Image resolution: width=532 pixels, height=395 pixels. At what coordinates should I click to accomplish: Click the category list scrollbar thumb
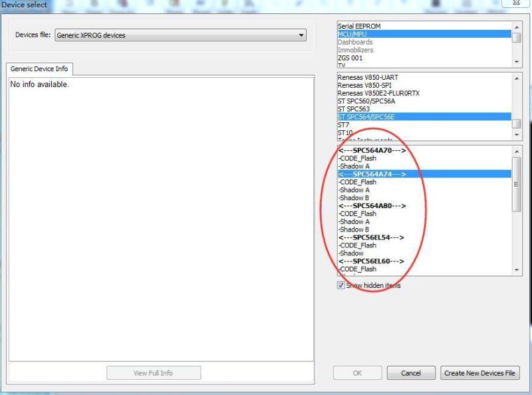[517, 37]
